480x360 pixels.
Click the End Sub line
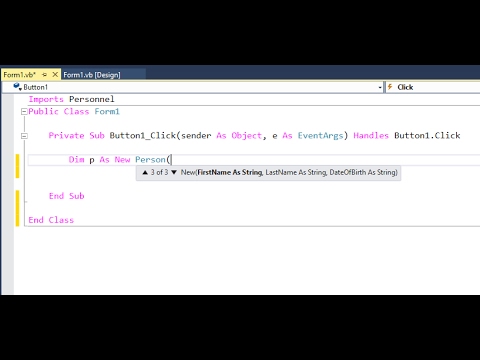66,196
